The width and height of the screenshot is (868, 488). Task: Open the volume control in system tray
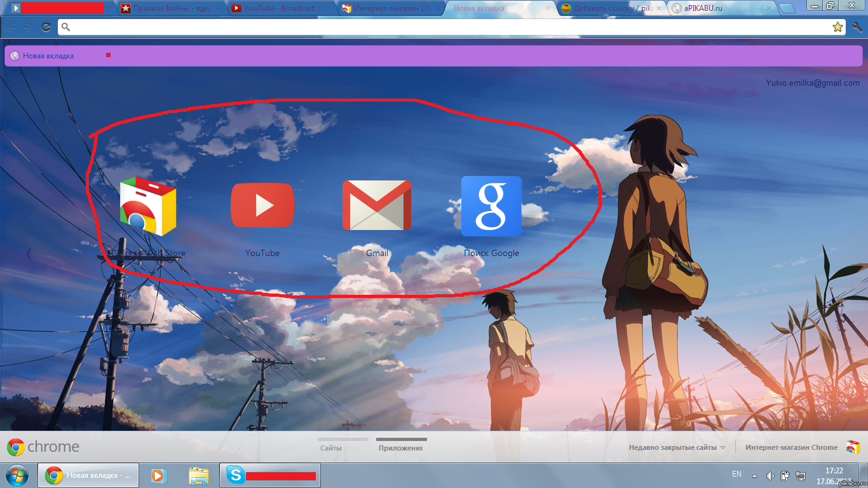pyautogui.click(x=771, y=474)
